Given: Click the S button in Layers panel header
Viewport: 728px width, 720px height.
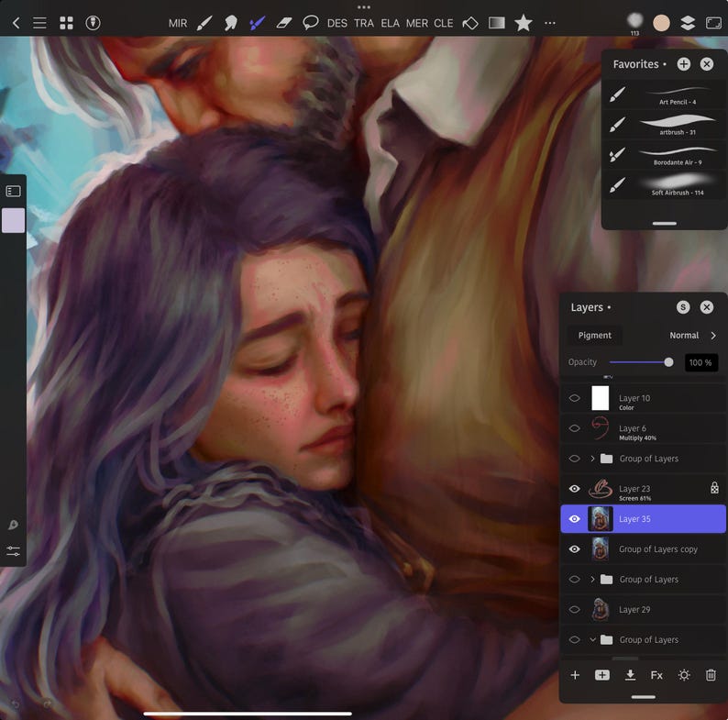Looking at the screenshot, I should click(x=683, y=307).
